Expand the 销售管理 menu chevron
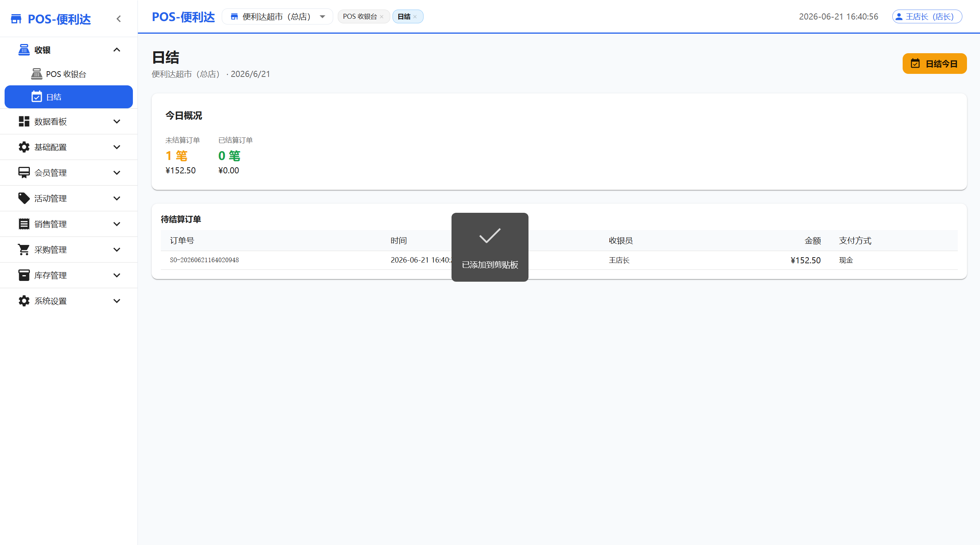 (117, 224)
